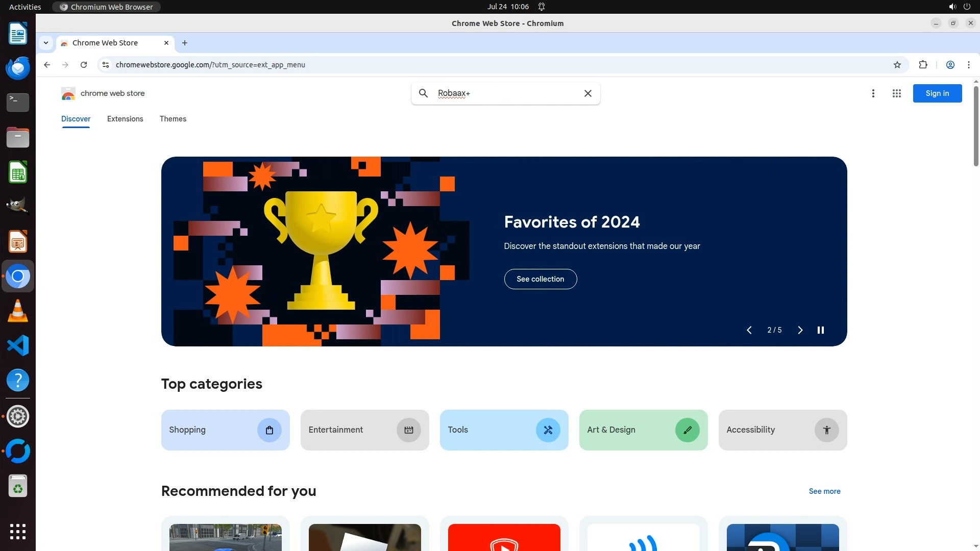This screenshot has width=980, height=551.
Task: Clear the Robaax+ search text
Action: click(588, 93)
